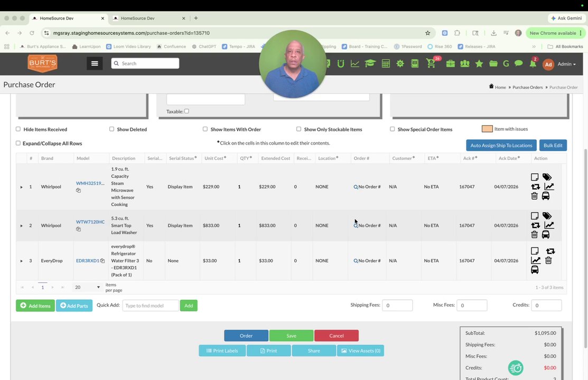
Task: Click the Item with issues color swatch
Action: [x=487, y=129]
